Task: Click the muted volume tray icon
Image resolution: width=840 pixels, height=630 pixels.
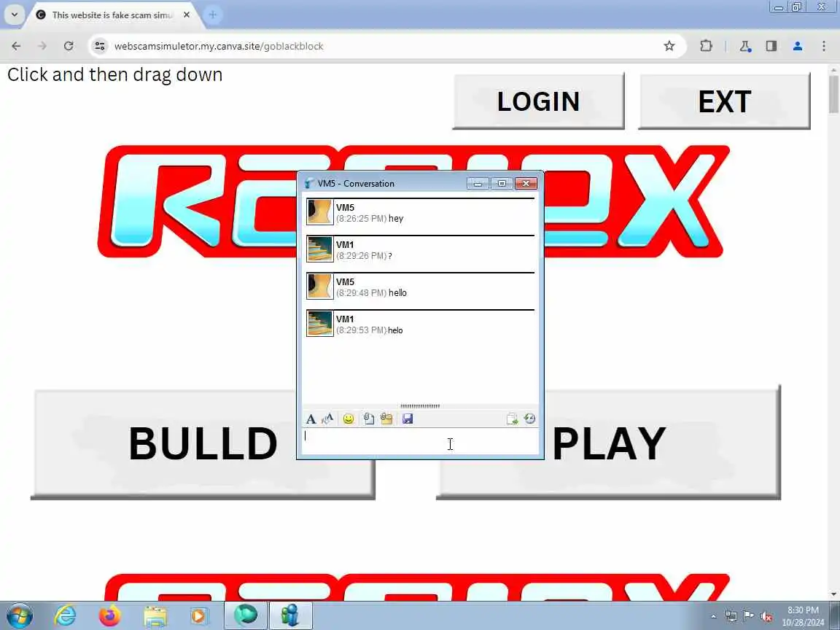Action: click(766, 617)
